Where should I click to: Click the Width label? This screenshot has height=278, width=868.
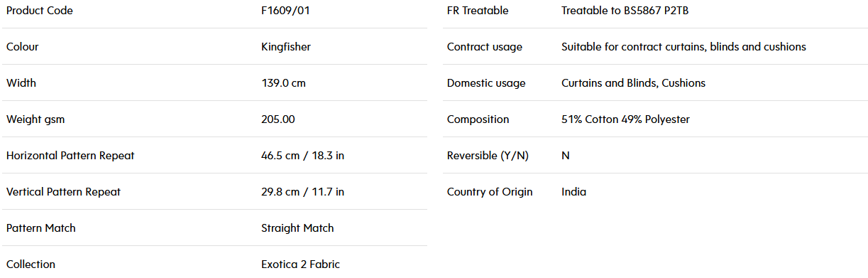pos(21,83)
